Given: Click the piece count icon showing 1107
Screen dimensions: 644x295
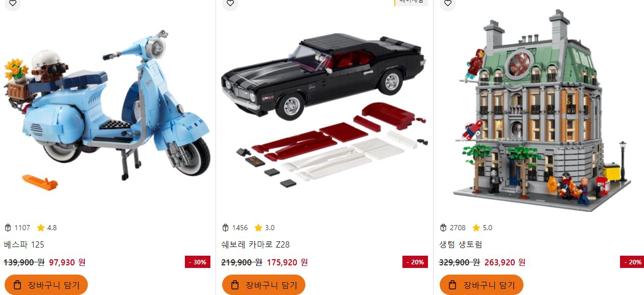Looking at the screenshot, I should (8, 228).
